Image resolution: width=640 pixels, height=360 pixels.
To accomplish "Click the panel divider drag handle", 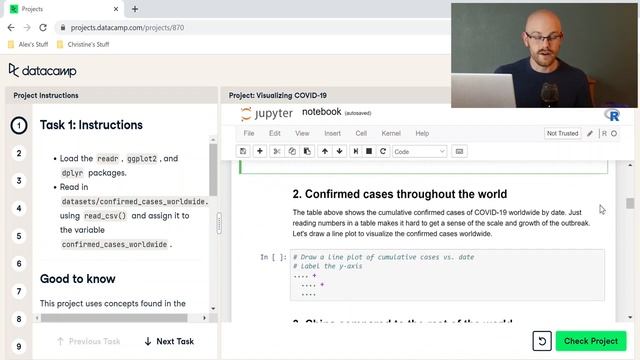I will pos(219,223).
